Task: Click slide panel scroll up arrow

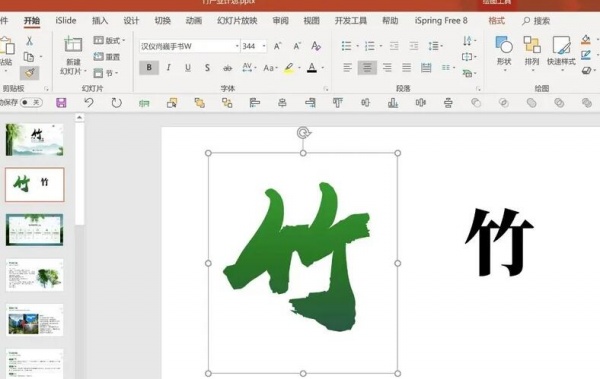Action: coord(79,118)
